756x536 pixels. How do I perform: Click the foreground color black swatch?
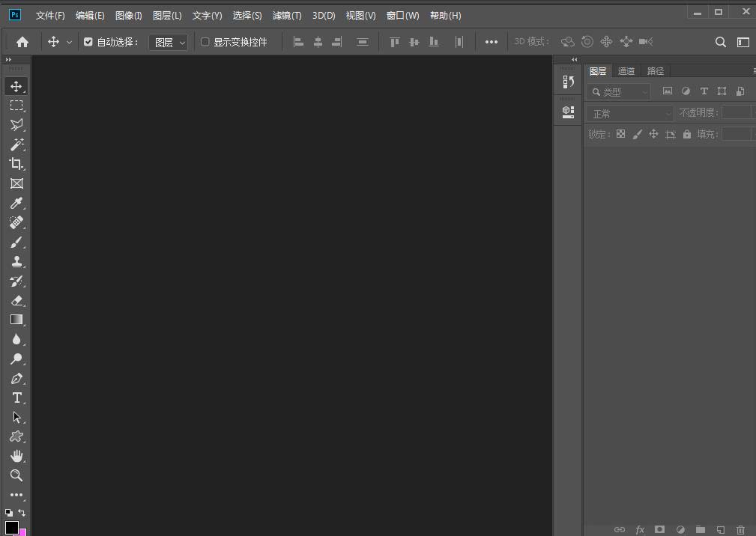[12, 528]
